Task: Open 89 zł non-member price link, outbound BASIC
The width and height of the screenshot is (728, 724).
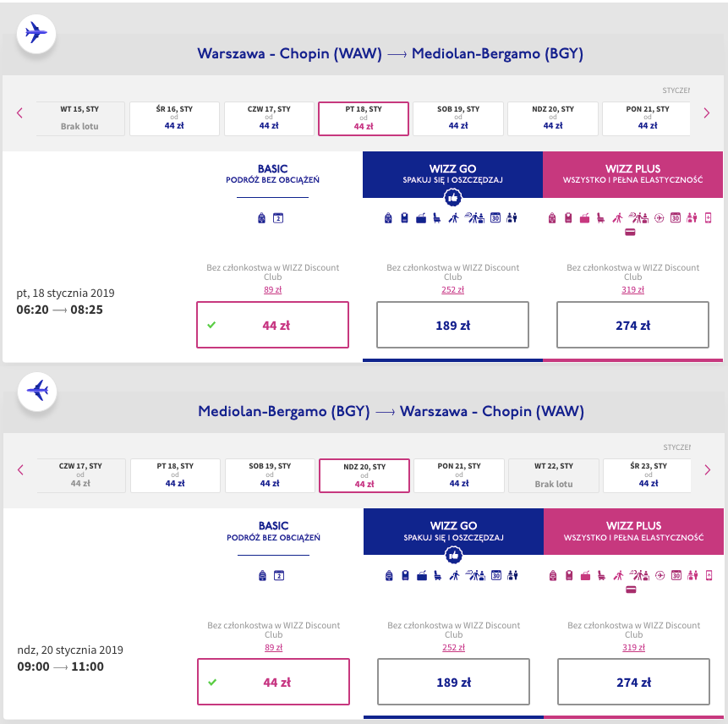Action: pos(272,290)
